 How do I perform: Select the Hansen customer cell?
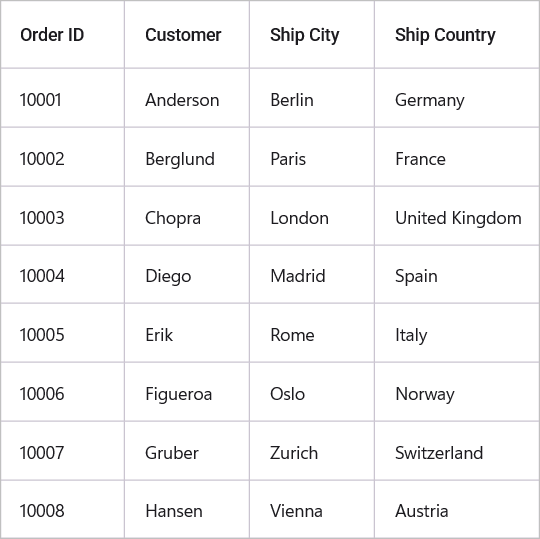[187, 509]
